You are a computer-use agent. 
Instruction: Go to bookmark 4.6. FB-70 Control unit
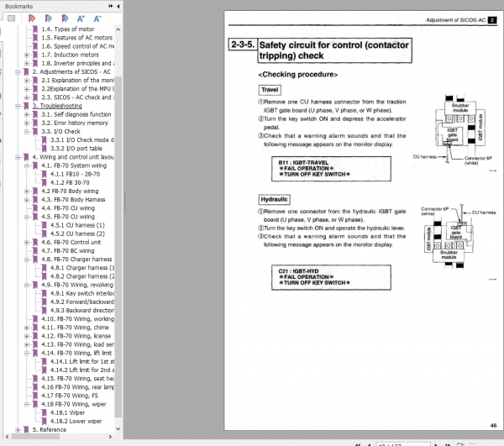[x=71, y=242]
